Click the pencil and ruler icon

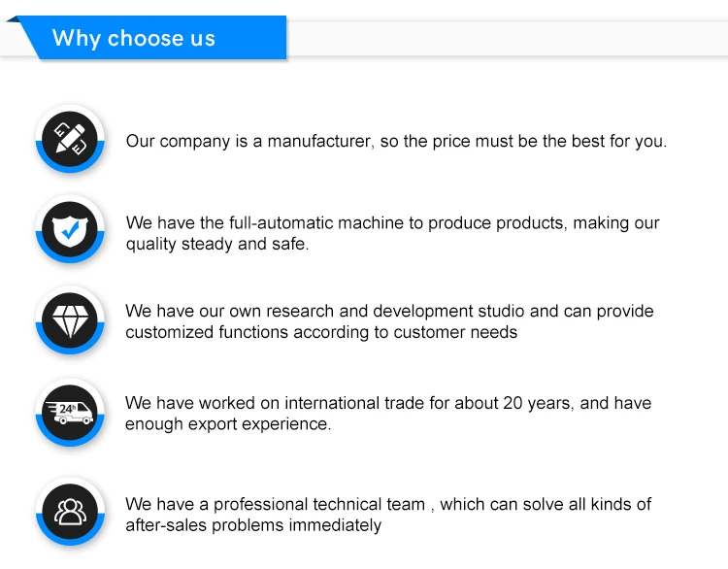70,140
